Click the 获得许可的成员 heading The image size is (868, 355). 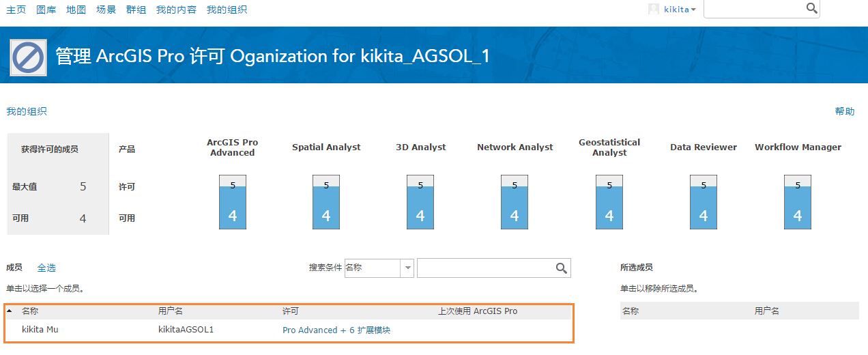(x=50, y=149)
